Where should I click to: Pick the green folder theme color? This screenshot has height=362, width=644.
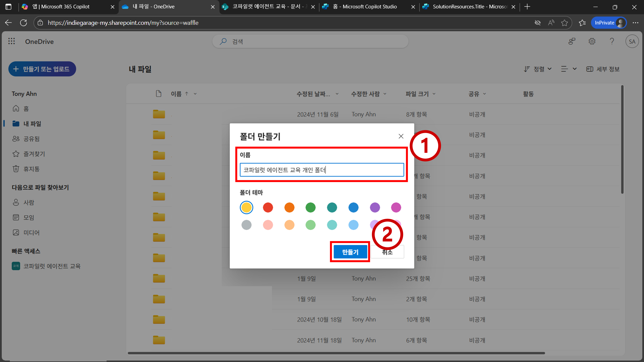[x=311, y=207]
